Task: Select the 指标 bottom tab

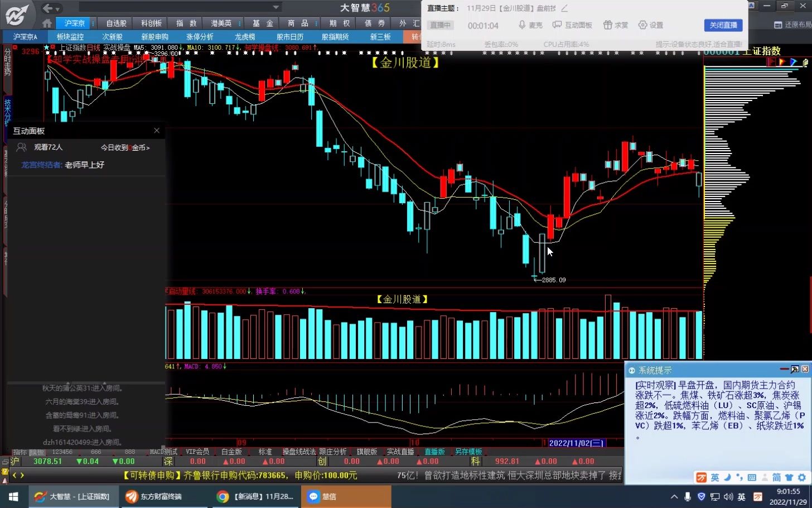Action: click(x=20, y=452)
